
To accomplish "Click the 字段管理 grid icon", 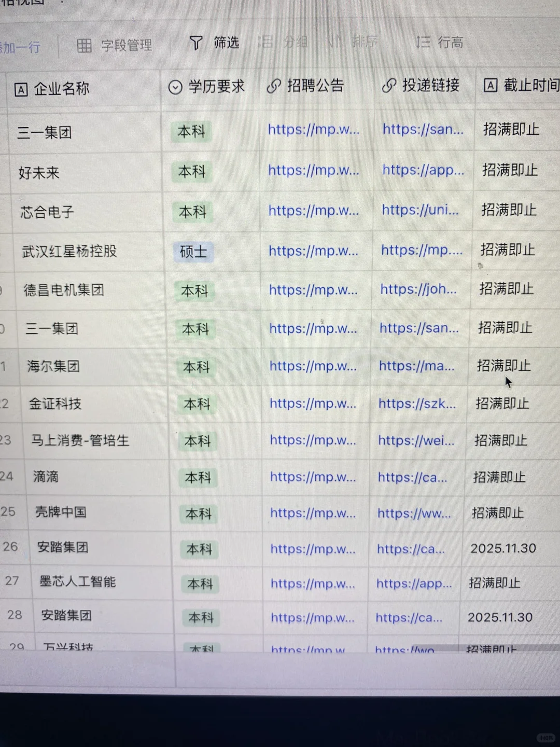I will point(84,46).
